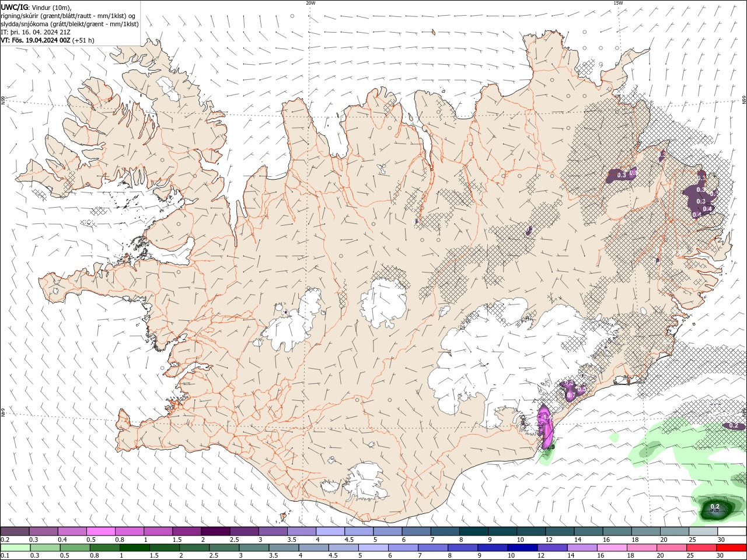Click the '20W' longitude label at the top
This screenshot has width=747, height=560.
point(310,3)
